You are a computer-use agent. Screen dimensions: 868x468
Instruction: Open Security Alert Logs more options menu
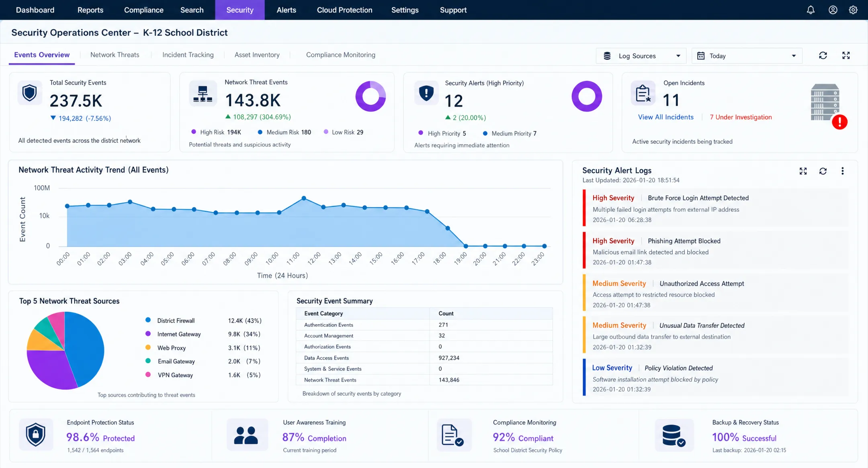pos(843,171)
